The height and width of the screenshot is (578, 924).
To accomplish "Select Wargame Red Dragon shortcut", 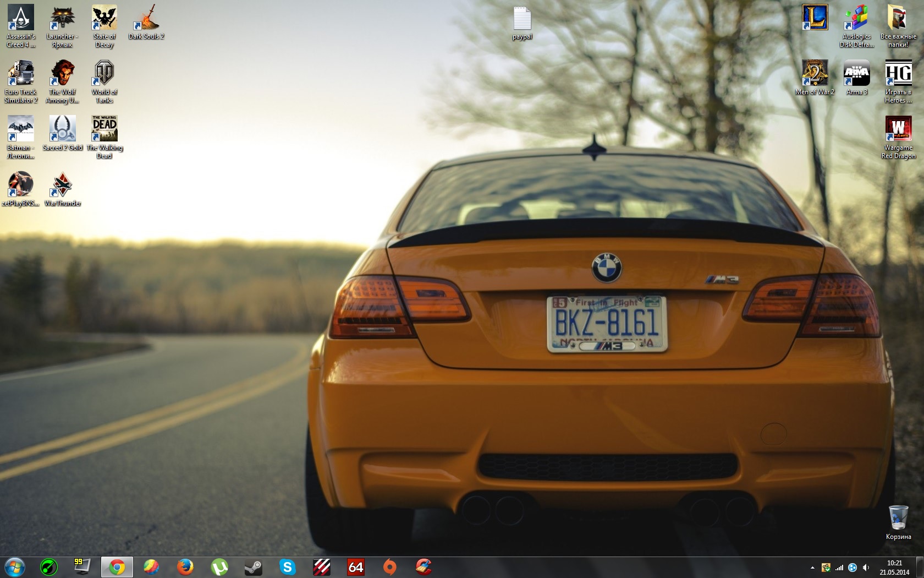I will 899,137.
